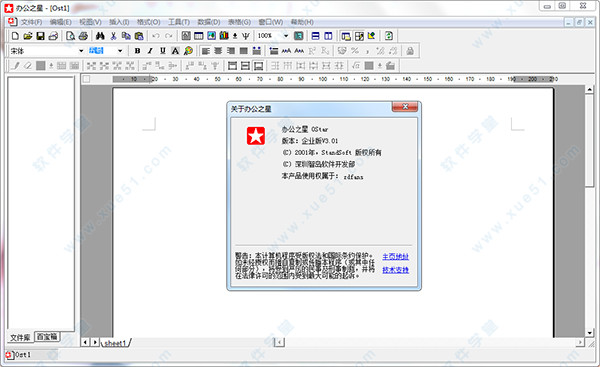600x367 pixels.
Task: Switch to the 文件库 tab
Action: (x=20, y=337)
